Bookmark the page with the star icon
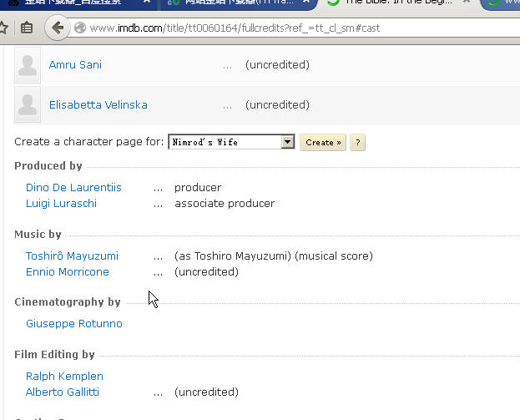The image size is (520, 420). point(3,28)
